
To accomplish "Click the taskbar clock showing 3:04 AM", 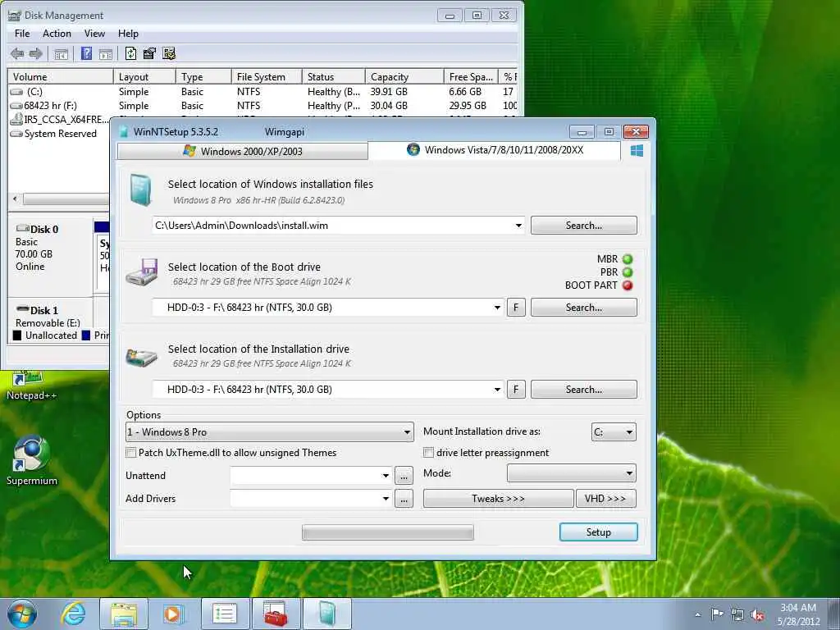I will tap(798, 614).
